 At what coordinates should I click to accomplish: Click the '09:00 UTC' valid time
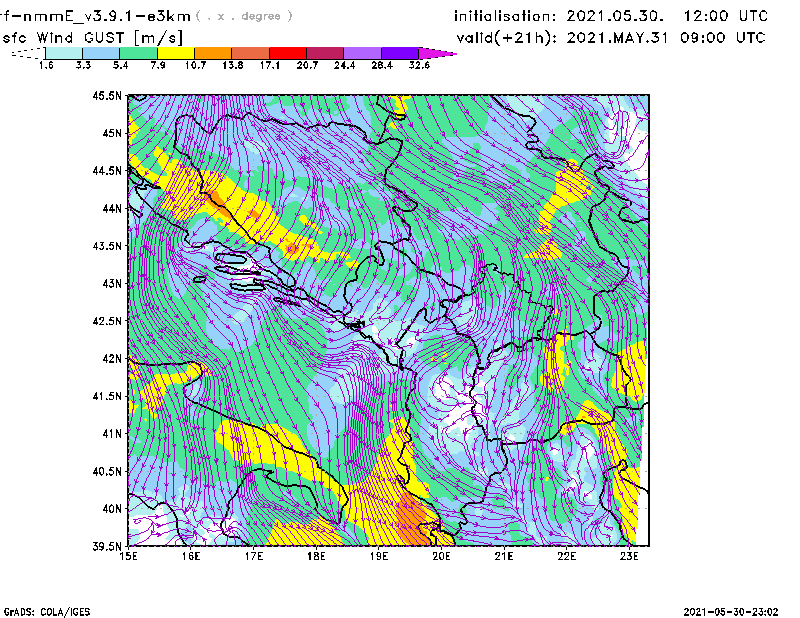point(723,38)
